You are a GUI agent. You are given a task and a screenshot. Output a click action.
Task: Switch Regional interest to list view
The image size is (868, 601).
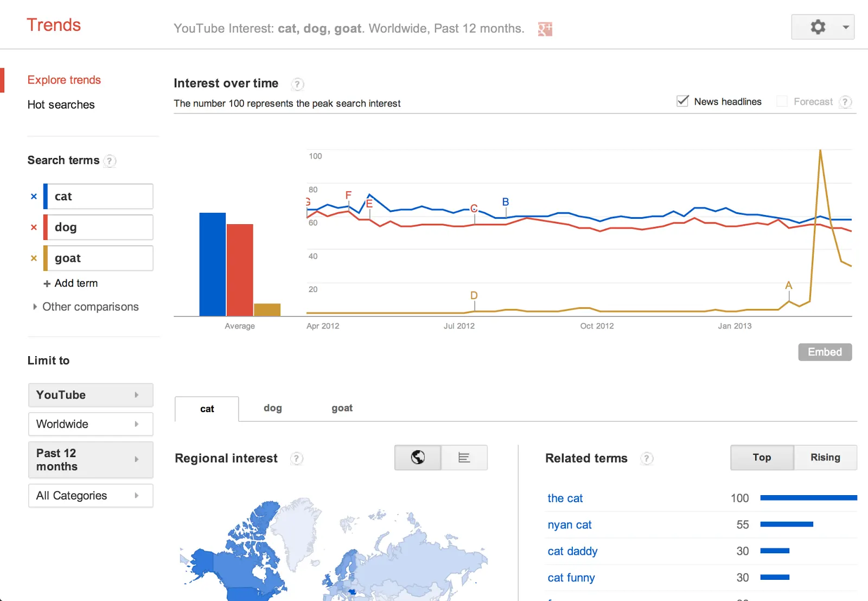[x=464, y=458]
